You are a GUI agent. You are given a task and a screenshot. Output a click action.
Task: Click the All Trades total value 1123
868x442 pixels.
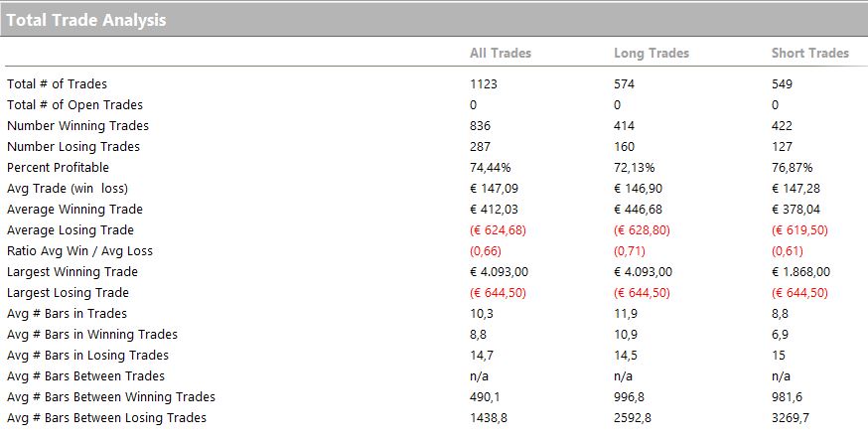[484, 84]
